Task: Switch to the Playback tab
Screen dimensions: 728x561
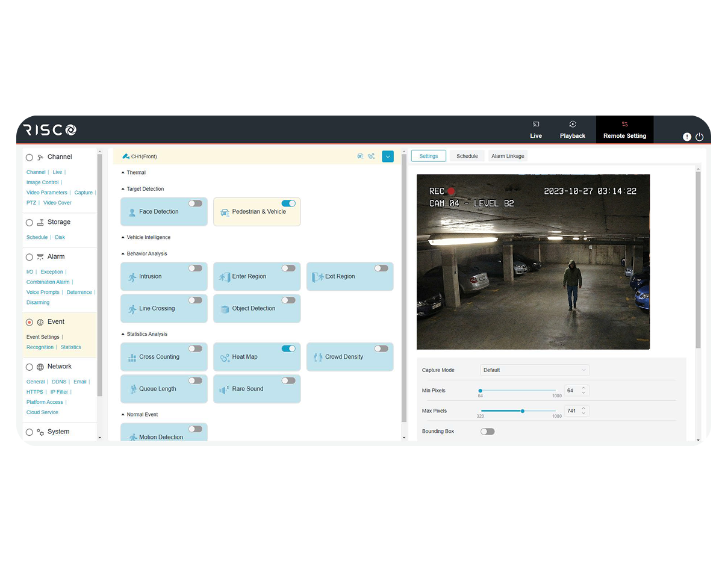Action: [x=572, y=130]
